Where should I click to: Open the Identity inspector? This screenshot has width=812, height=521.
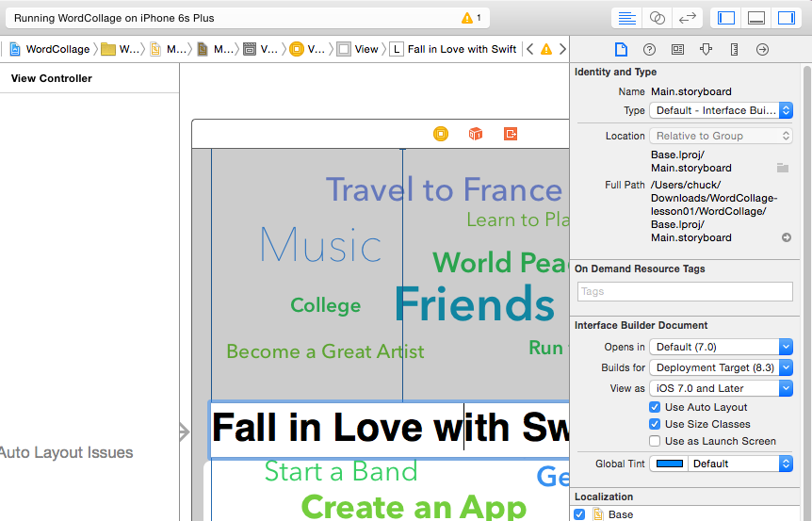point(677,50)
